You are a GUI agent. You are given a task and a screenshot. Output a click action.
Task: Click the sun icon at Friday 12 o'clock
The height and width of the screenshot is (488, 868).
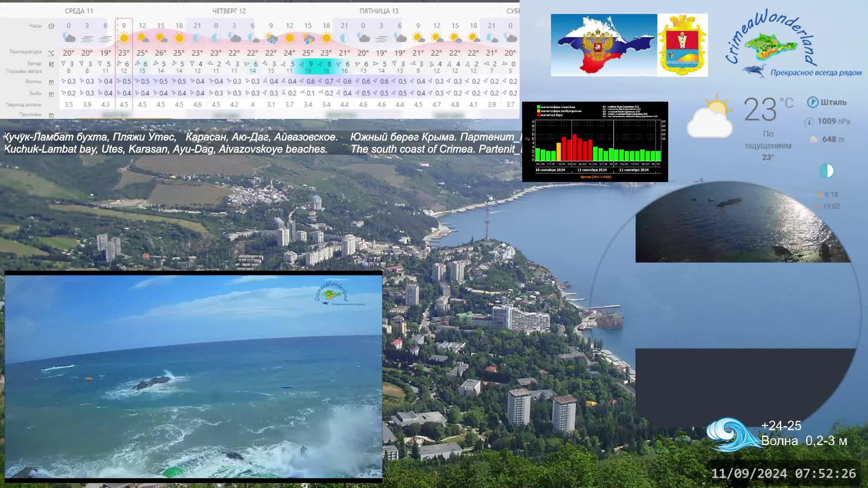tap(436, 38)
